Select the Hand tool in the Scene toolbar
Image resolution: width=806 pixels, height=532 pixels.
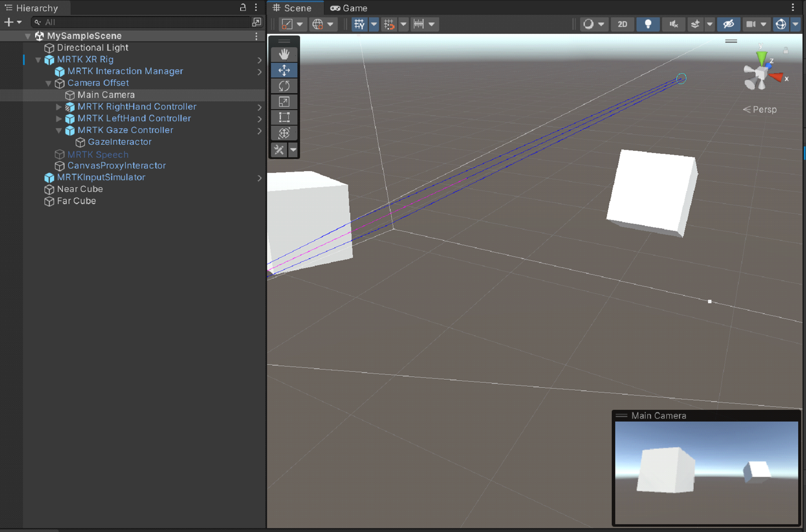click(284, 54)
